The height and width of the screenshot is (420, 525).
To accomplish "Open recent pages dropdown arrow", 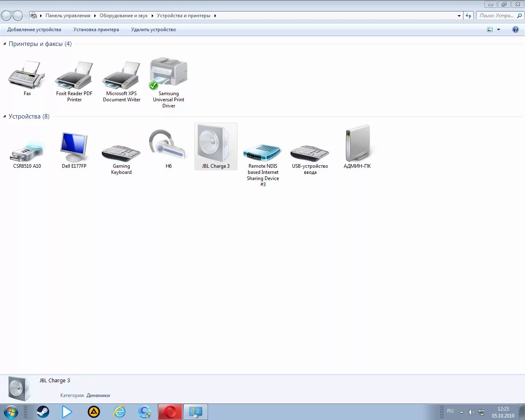I will point(26,16).
